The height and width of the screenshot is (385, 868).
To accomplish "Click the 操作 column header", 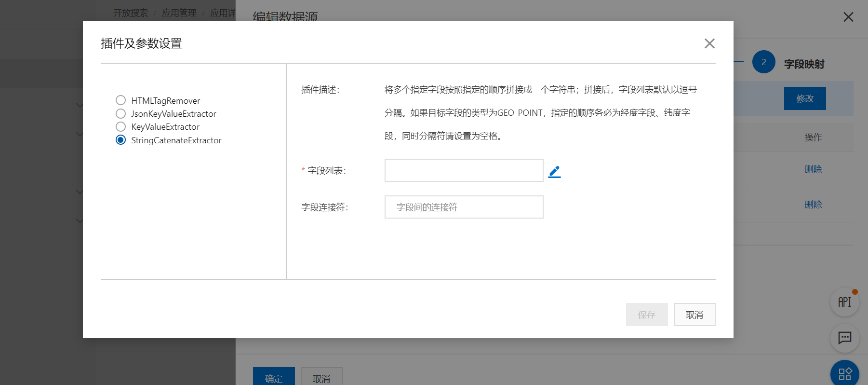I will [813, 137].
